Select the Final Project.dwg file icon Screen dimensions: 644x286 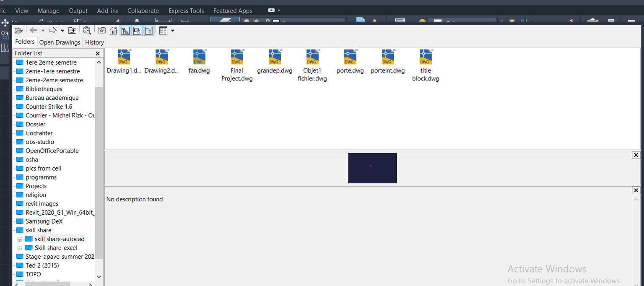click(237, 57)
